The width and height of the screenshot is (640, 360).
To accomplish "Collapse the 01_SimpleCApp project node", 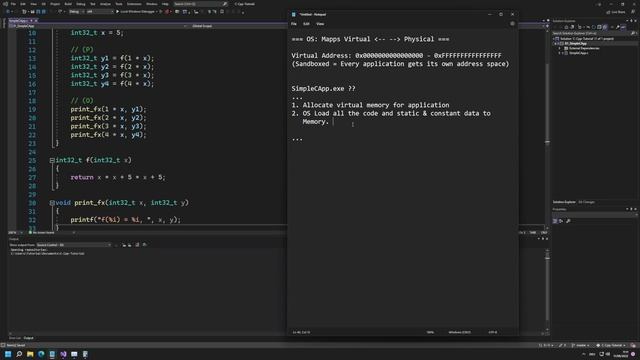I will point(556,43).
